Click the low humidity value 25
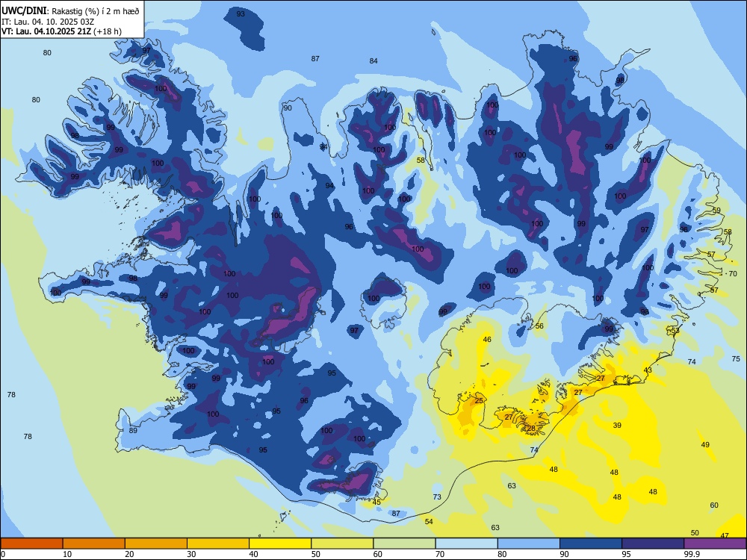 click(x=479, y=400)
